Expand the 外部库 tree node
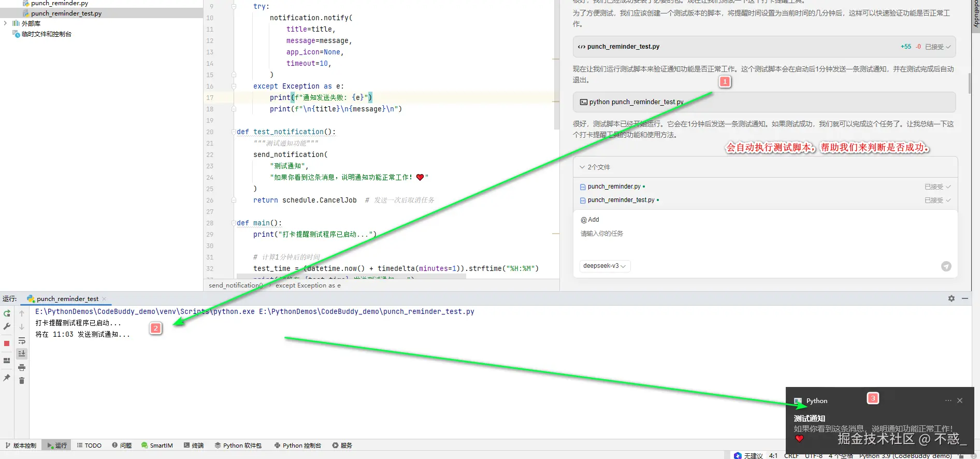980x459 pixels. (5, 23)
